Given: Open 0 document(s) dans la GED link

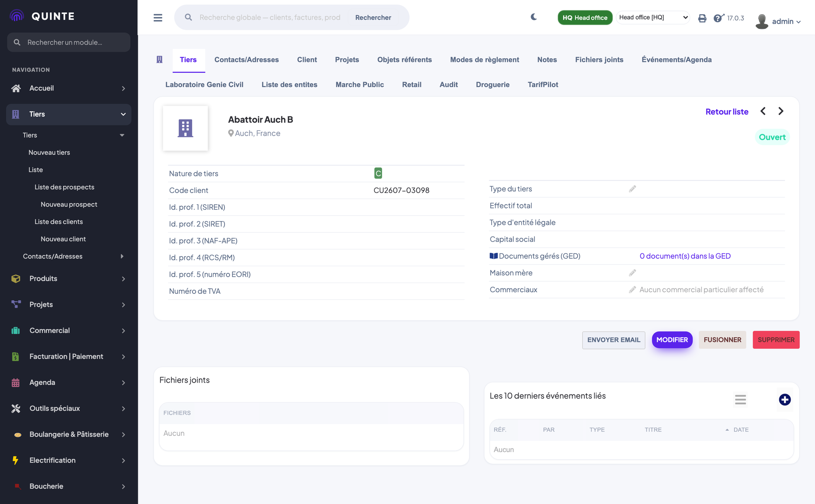Looking at the screenshot, I should pyautogui.click(x=685, y=256).
